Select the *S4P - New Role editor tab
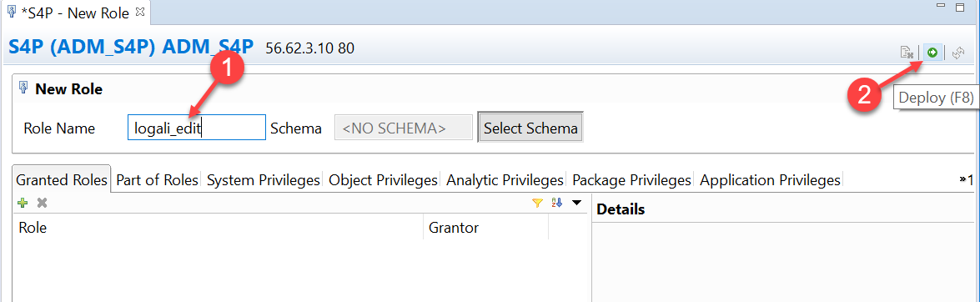 click(x=75, y=12)
